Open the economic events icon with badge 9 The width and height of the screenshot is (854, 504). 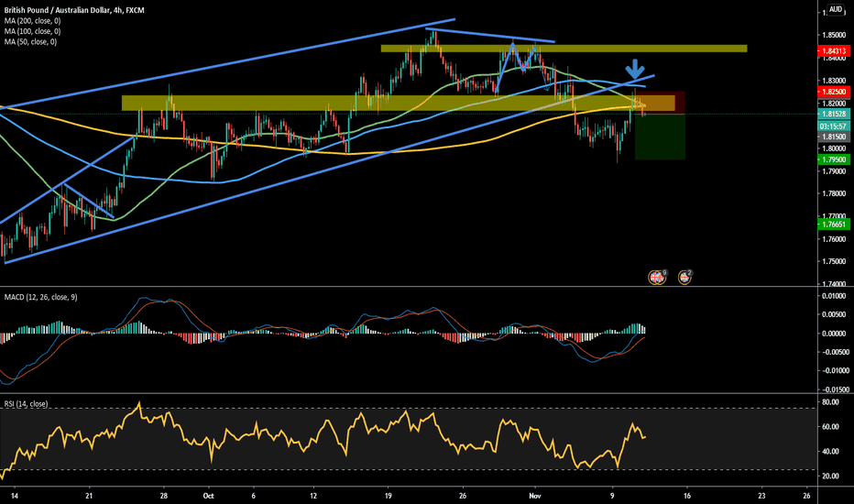pos(657,278)
